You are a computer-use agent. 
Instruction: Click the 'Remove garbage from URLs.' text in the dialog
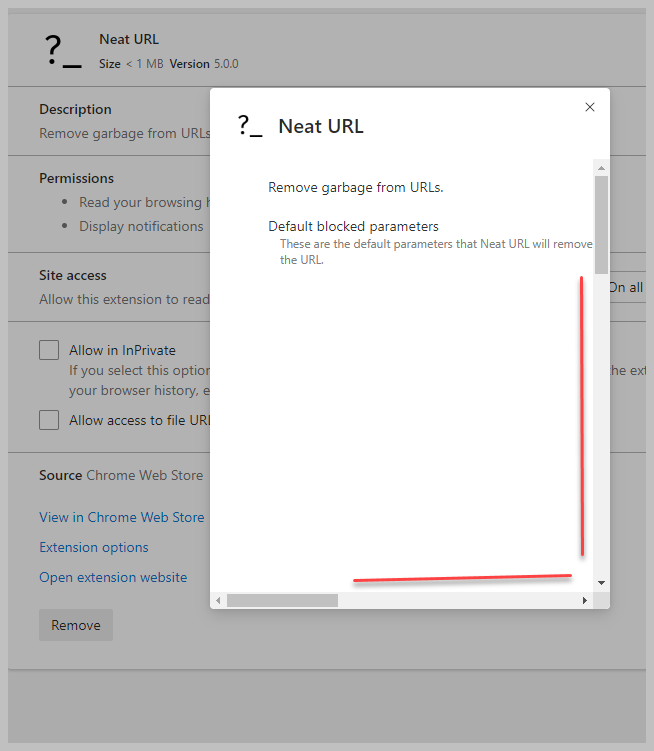[x=356, y=187]
